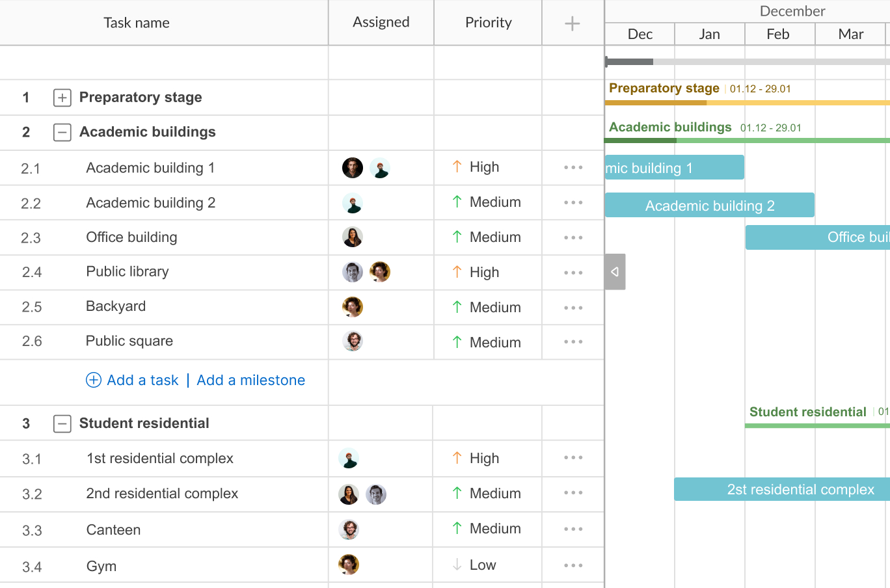Open the three-dot menu for Public library
Screen dimensions: 890x588
point(573,273)
